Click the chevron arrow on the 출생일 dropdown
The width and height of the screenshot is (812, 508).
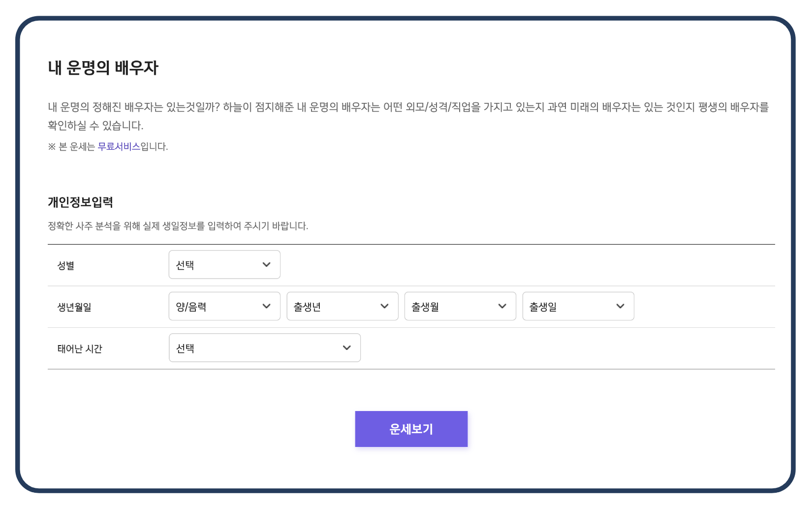click(x=620, y=306)
